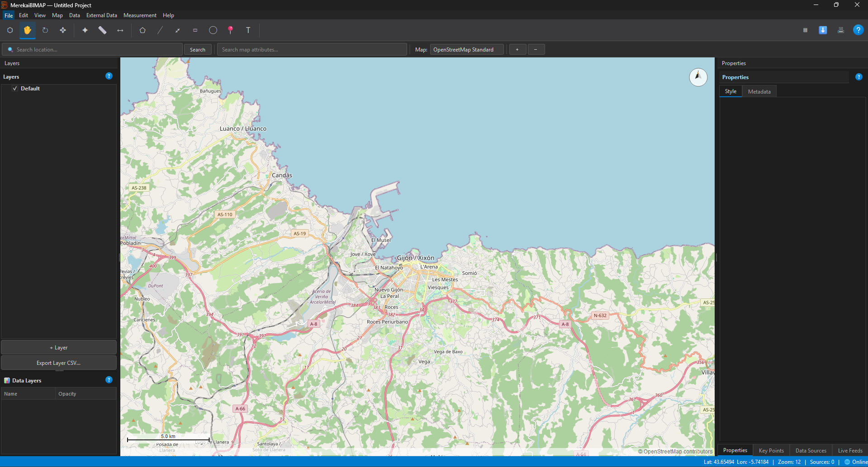Click the Search button
Image resolution: width=868 pixels, height=467 pixels.
tap(198, 50)
